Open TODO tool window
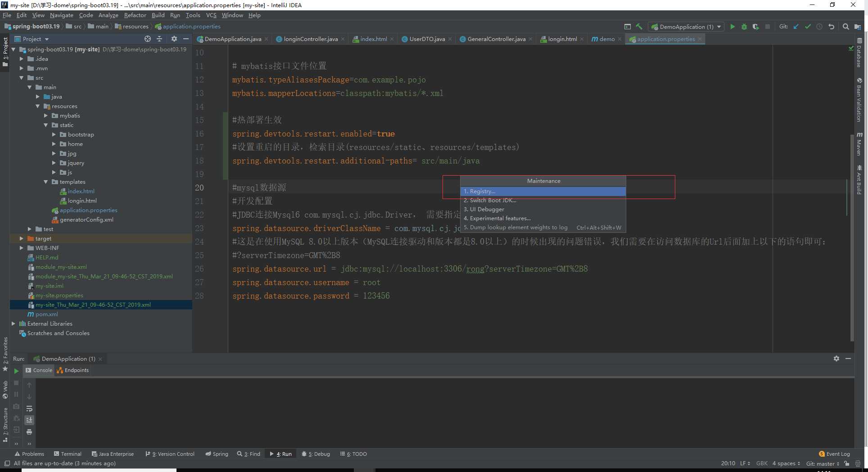This screenshot has width=868, height=472. coord(353,454)
